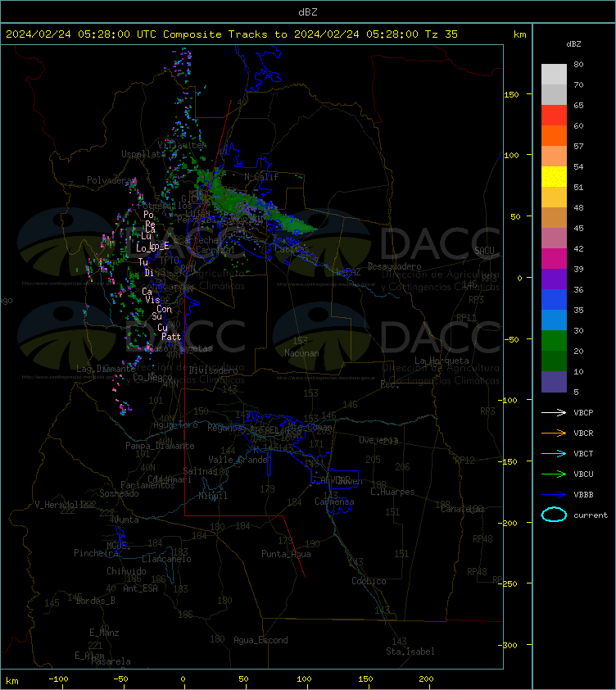Click the 'current' legend label

tap(591, 515)
